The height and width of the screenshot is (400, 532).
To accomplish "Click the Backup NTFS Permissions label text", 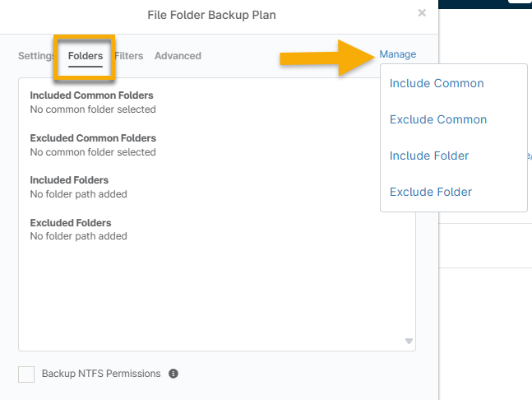I will tap(101, 374).
